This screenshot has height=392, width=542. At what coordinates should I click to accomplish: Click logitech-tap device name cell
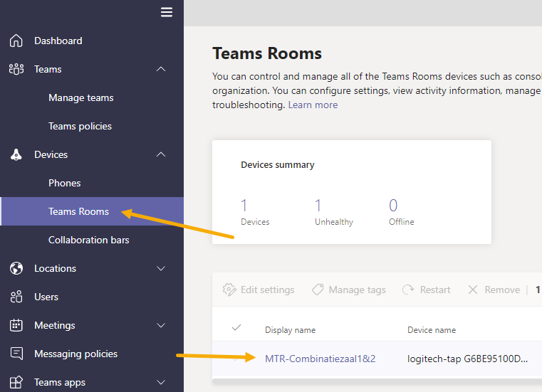(467, 359)
